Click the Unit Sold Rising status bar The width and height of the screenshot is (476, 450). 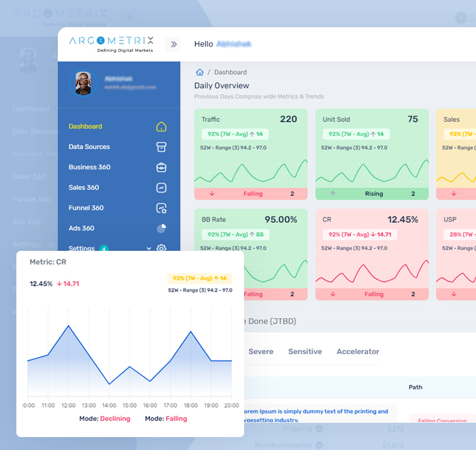pos(372,194)
